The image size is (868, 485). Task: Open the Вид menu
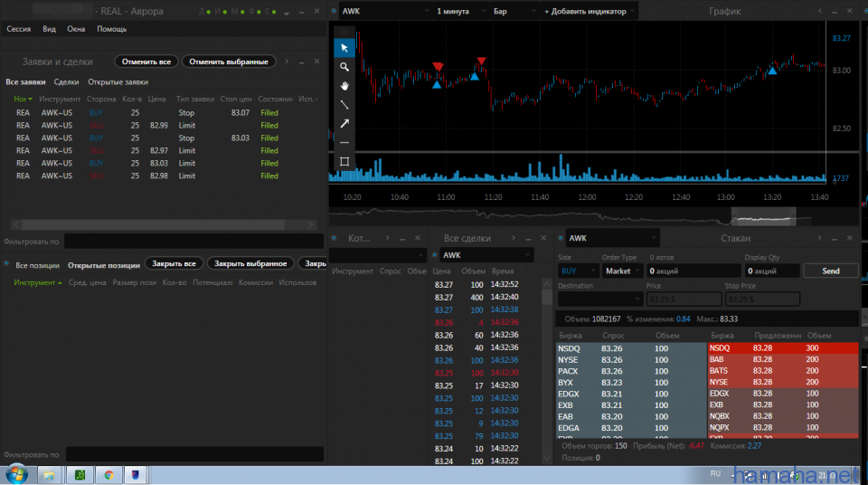point(49,29)
